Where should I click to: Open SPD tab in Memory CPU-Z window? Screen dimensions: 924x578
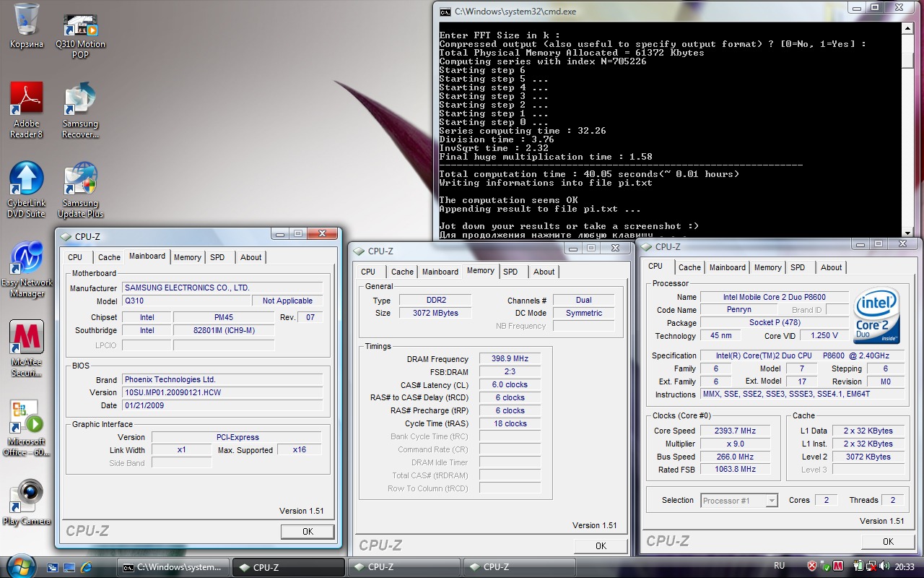tap(510, 272)
